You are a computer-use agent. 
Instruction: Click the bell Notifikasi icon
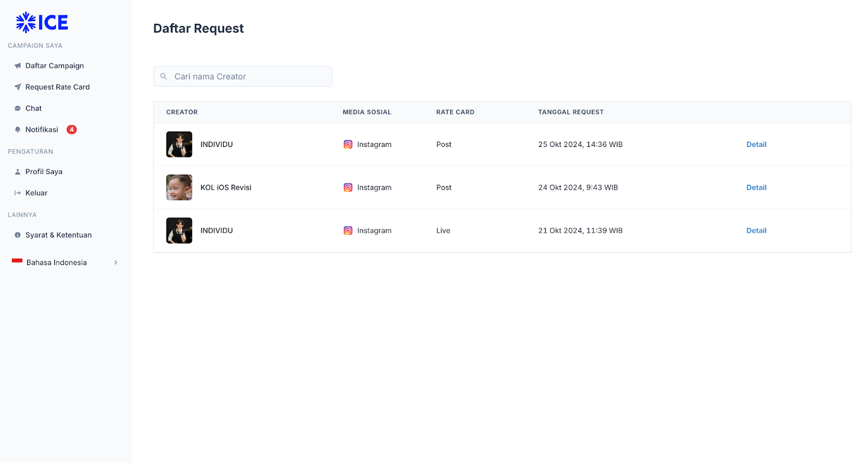click(x=17, y=130)
